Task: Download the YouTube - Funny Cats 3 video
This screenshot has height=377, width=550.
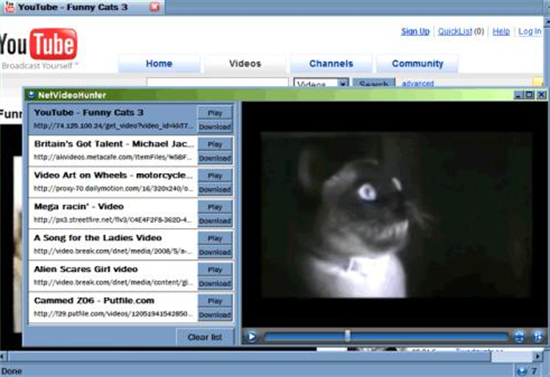Action: click(215, 127)
